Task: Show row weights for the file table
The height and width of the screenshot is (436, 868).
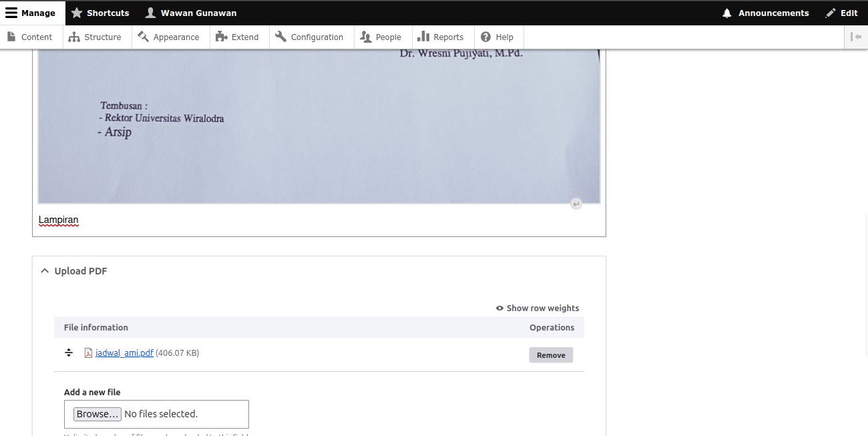Action: click(x=537, y=308)
